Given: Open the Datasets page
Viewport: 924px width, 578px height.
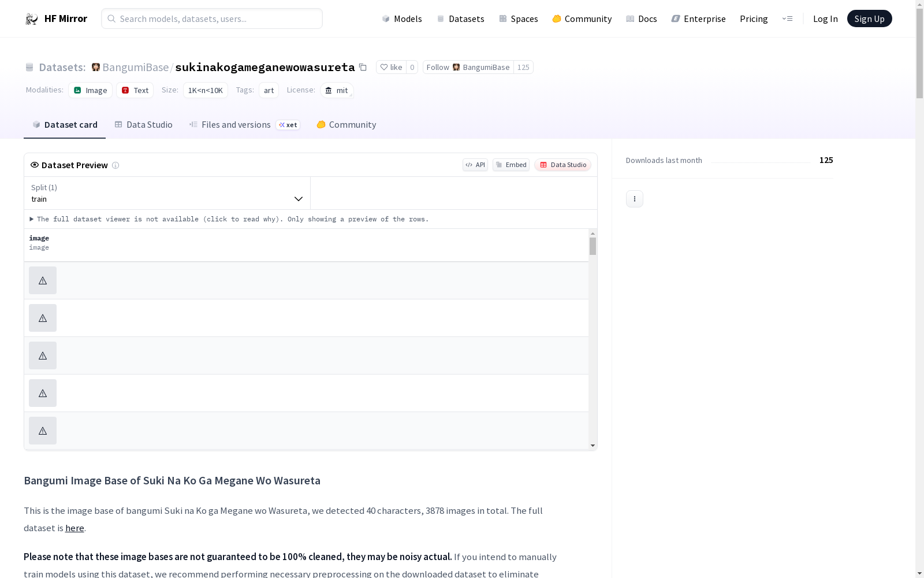Looking at the screenshot, I should pyautogui.click(x=460, y=18).
